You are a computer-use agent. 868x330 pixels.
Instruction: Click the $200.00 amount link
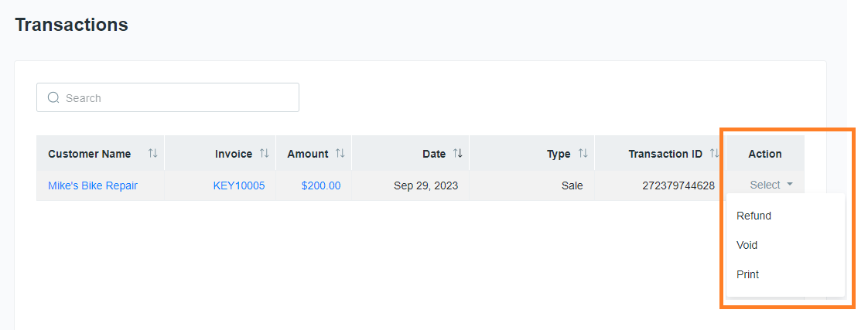(321, 185)
